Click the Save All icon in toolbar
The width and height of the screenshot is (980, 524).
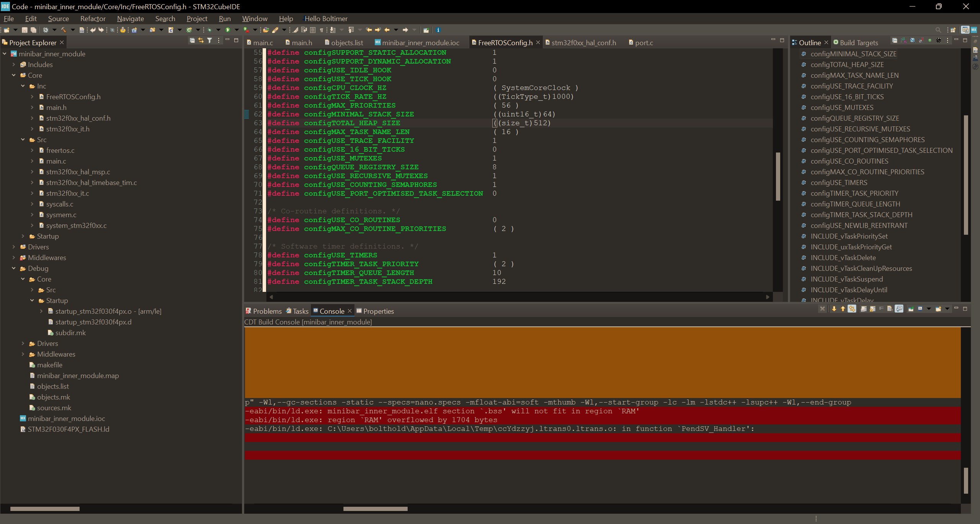[x=34, y=30]
